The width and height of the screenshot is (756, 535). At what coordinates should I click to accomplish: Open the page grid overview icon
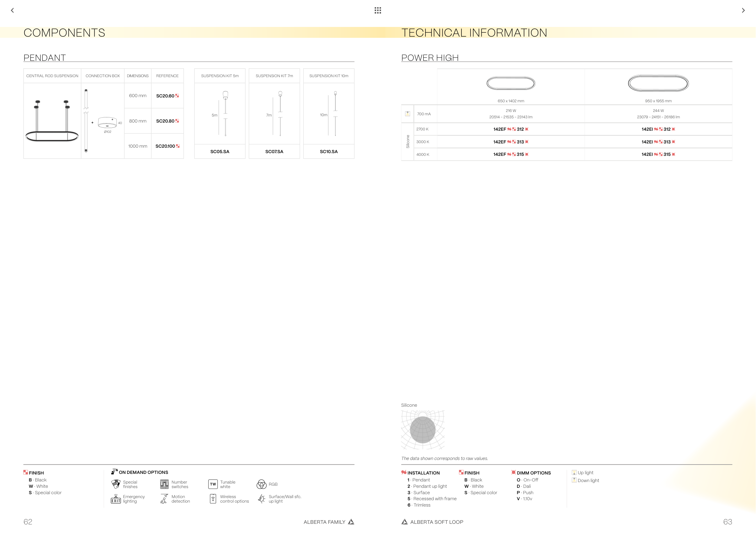click(x=378, y=11)
